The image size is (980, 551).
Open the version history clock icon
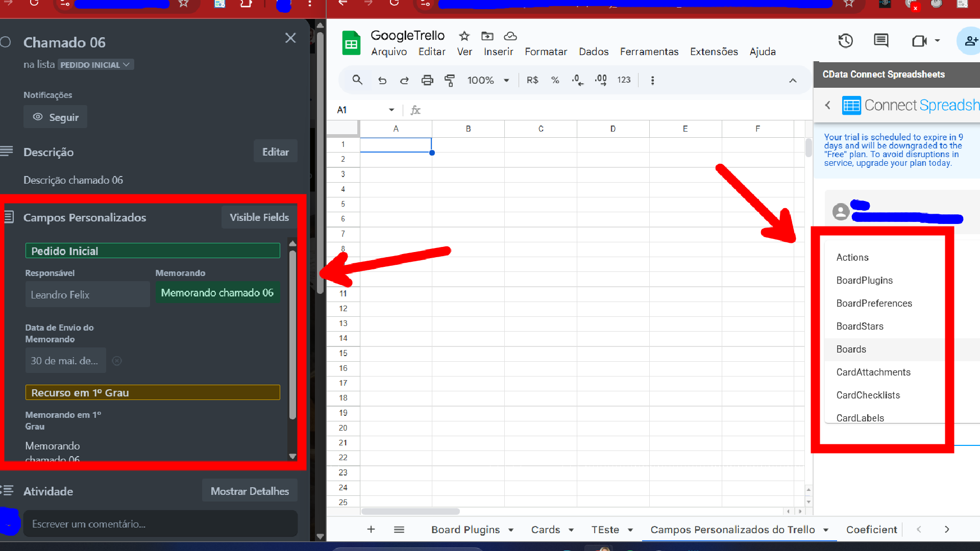[x=846, y=41]
